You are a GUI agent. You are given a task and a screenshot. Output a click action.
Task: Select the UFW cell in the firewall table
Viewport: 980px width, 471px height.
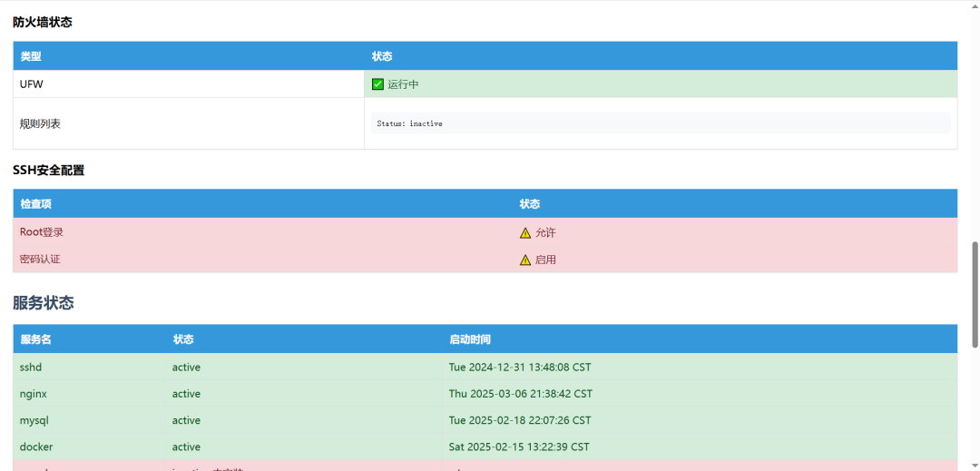32,84
